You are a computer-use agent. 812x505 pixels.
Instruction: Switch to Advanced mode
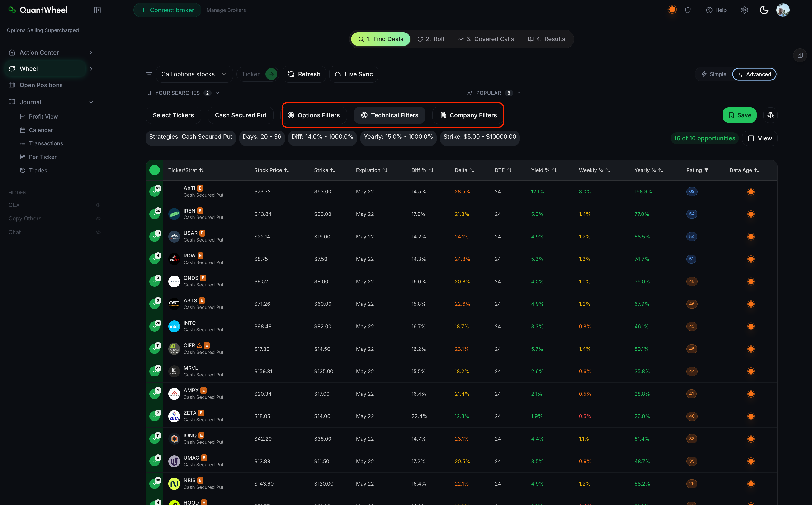click(754, 74)
